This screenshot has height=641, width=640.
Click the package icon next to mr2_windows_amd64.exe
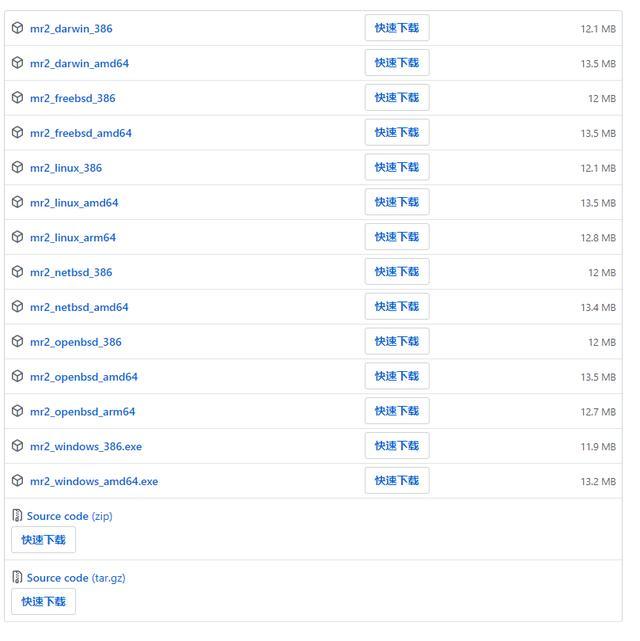17,481
